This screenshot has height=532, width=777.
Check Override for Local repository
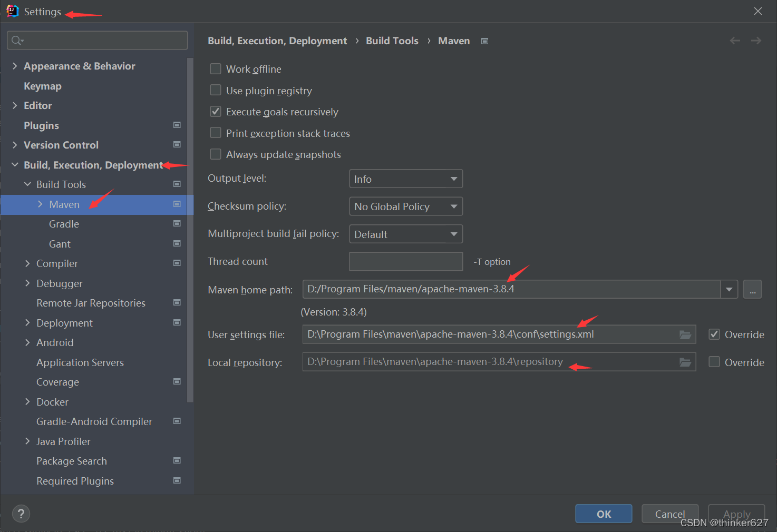(714, 362)
